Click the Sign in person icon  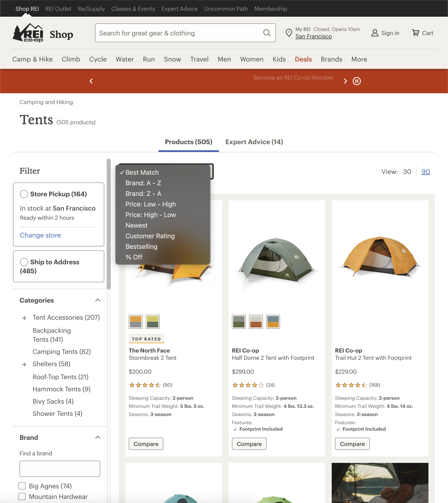coord(375,33)
